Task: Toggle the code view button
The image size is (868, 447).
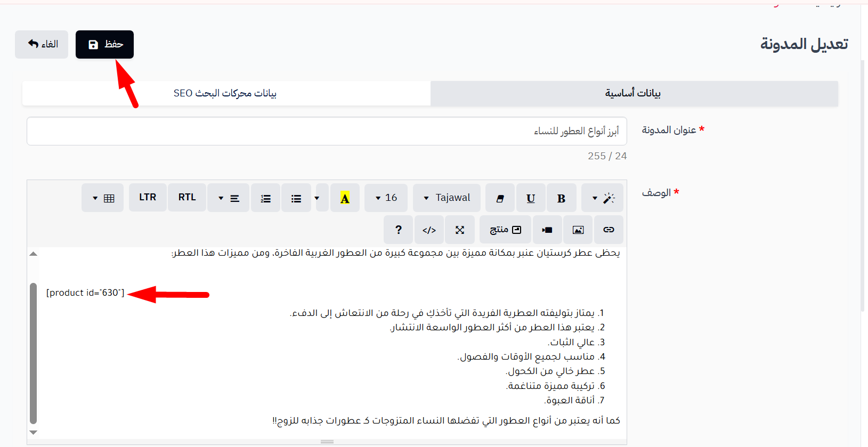Action: 429,230
